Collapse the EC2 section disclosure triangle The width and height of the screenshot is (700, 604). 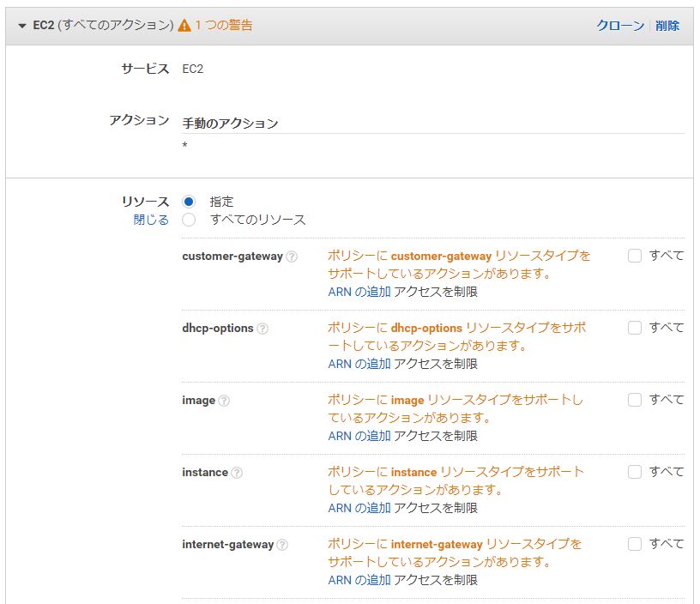[x=22, y=26]
